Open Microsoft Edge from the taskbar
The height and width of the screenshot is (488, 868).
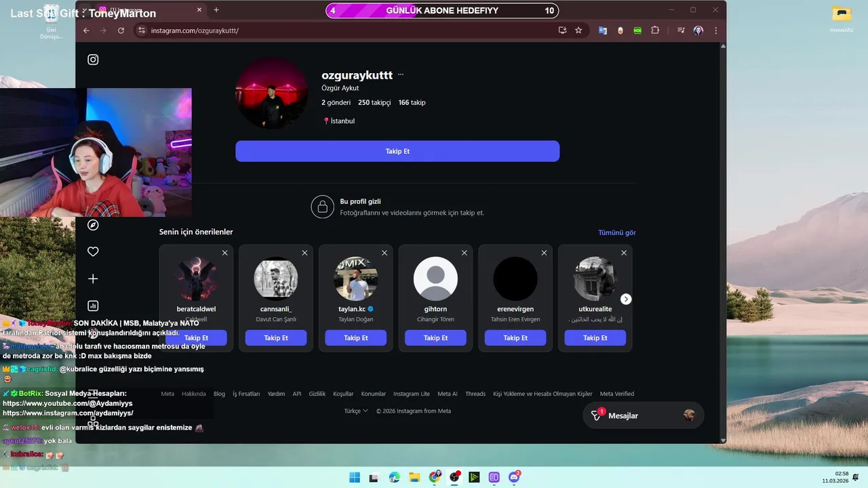395,477
